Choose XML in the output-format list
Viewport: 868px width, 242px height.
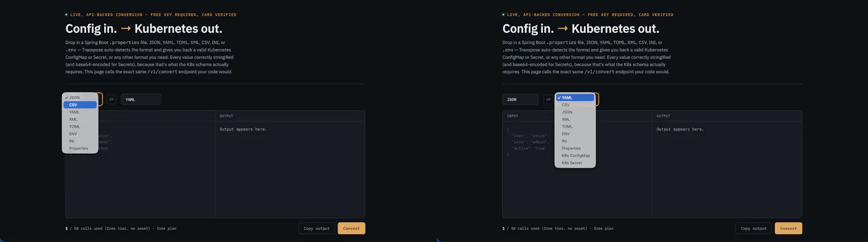pos(575,120)
